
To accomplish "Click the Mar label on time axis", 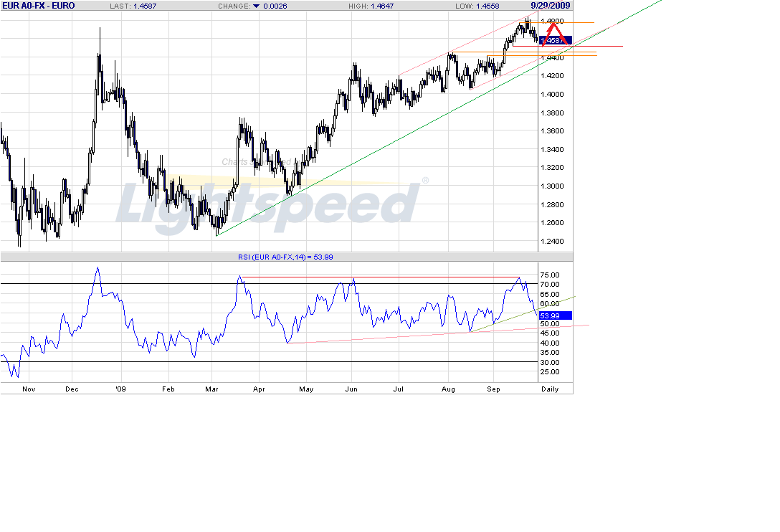I will tap(211, 389).
